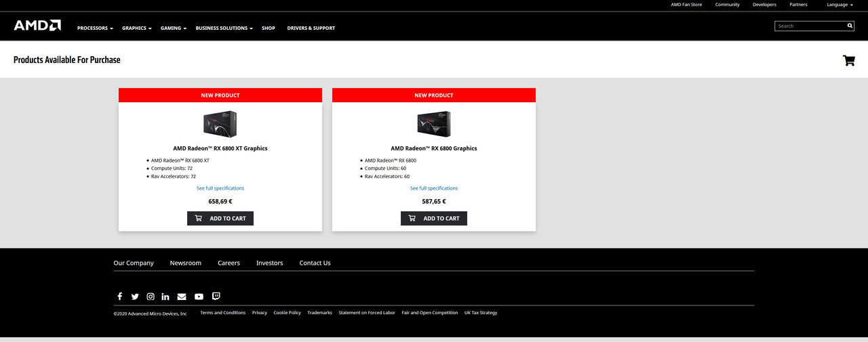Open AMD LinkedIn icon

[x=165, y=297]
